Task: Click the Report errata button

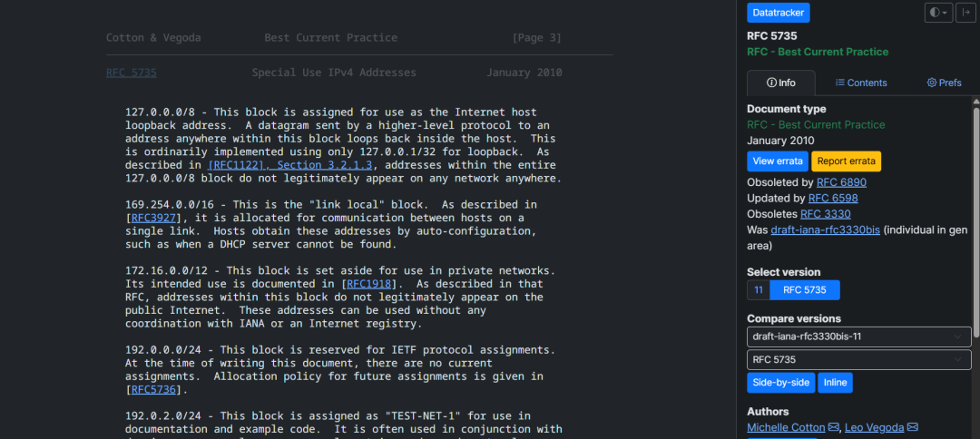Action: (x=845, y=161)
